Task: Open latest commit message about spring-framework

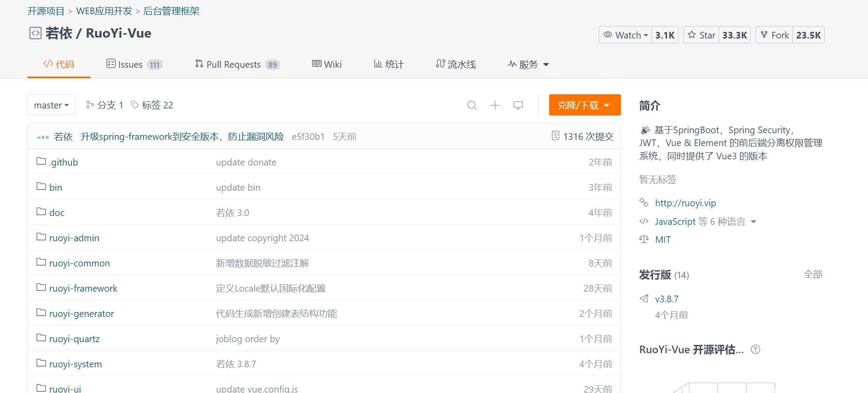Action: tap(182, 137)
